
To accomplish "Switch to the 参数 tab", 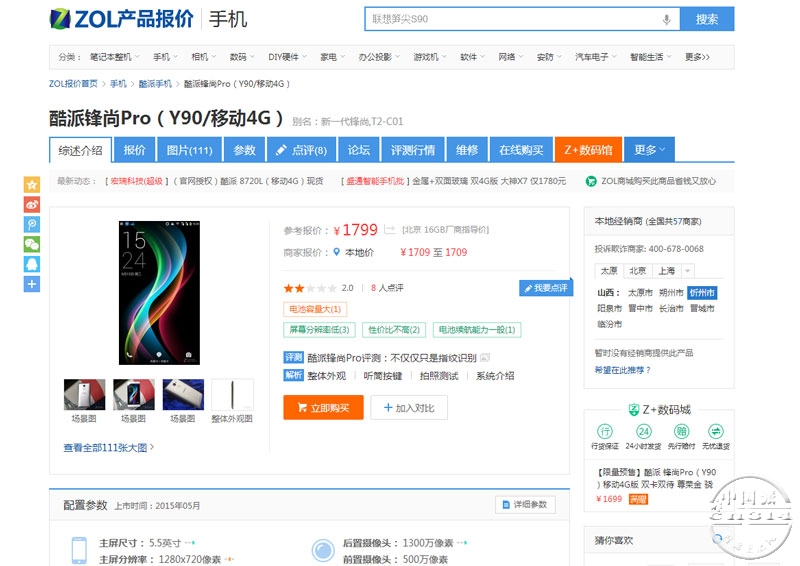I will [x=244, y=150].
